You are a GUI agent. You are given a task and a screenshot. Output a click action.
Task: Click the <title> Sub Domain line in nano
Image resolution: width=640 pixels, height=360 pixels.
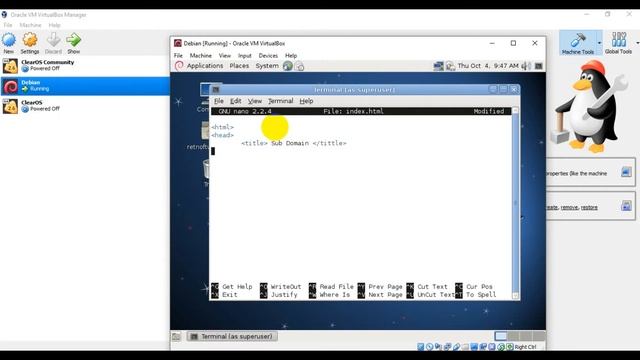click(293, 143)
